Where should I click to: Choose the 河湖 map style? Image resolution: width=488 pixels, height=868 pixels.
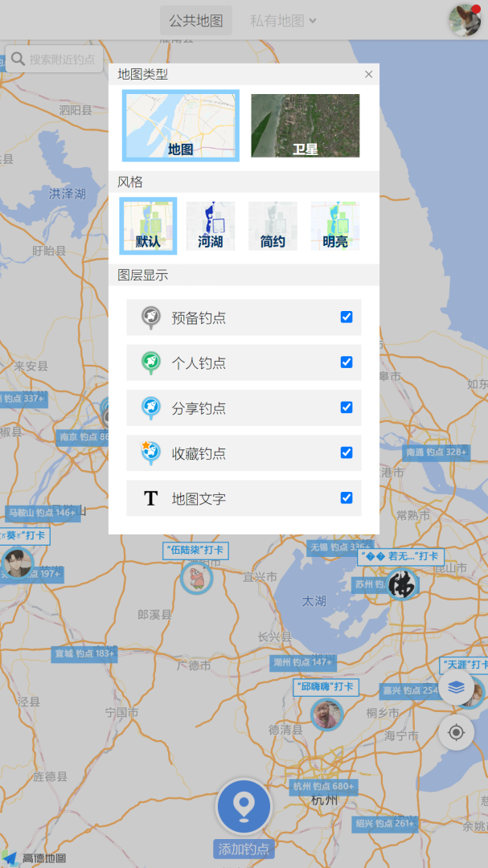click(211, 226)
